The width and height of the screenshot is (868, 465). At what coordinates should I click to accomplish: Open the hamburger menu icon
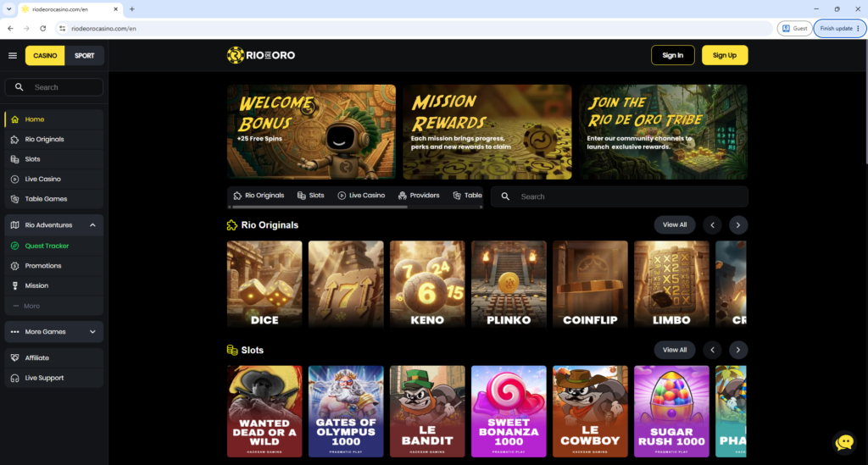click(12, 55)
